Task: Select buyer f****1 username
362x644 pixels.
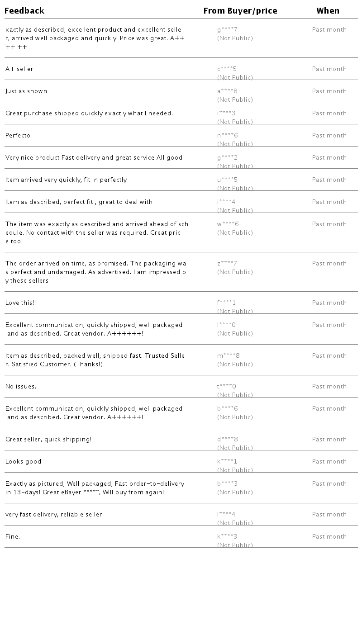Action: tap(227, 303)
